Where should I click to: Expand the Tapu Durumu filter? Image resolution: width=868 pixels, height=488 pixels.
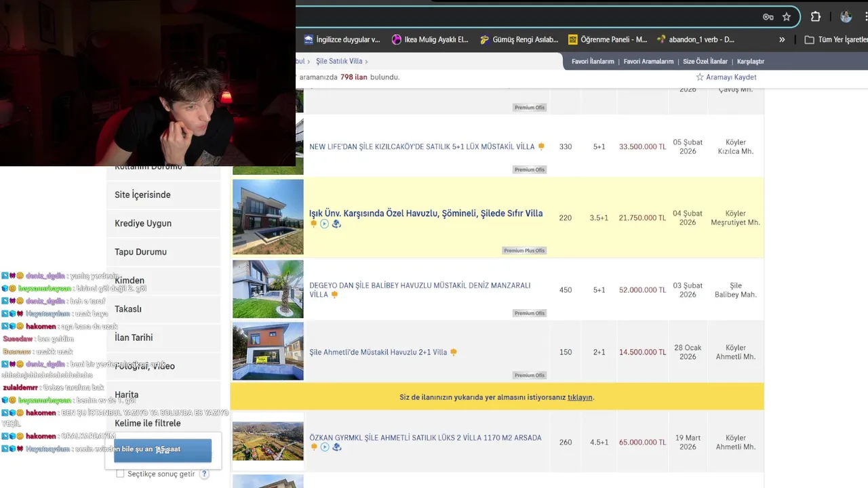coord(163,251)
